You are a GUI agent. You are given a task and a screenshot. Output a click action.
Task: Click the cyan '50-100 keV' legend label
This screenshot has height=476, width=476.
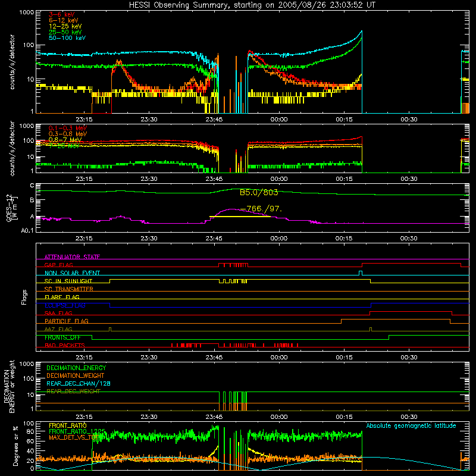(67, 38)
